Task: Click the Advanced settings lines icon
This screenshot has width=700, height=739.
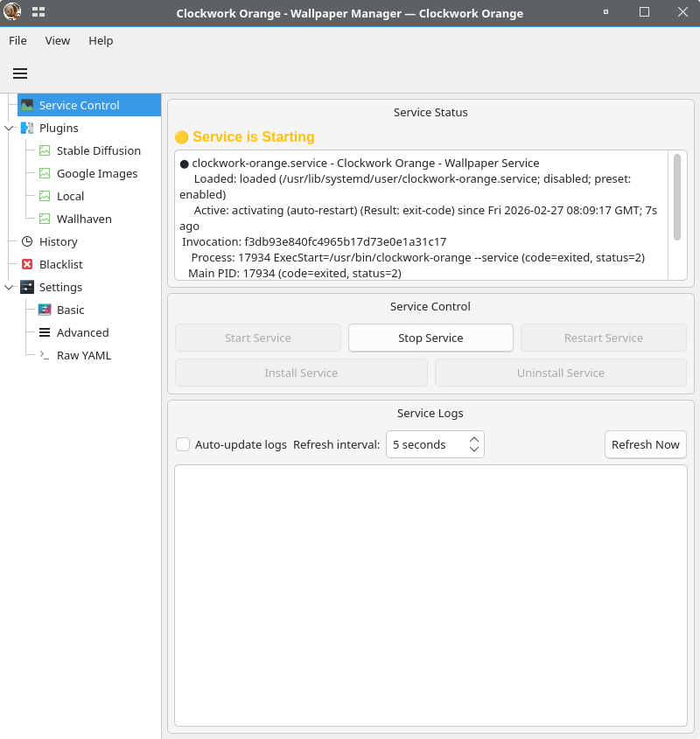Action: coord(45,332)
